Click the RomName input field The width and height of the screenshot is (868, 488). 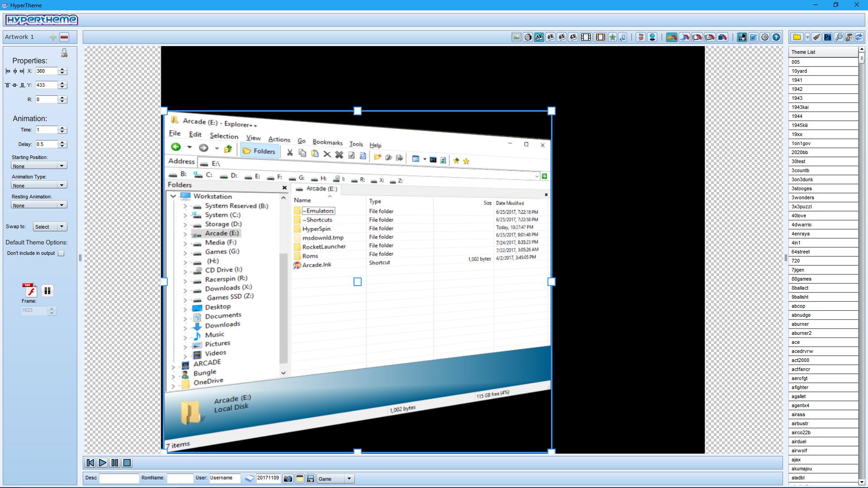(x=180, y=479)
